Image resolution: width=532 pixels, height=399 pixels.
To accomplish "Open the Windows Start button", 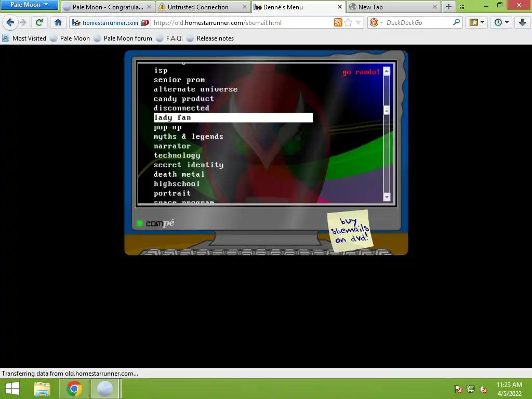I will pyautogui.click(x=12, y=389).
